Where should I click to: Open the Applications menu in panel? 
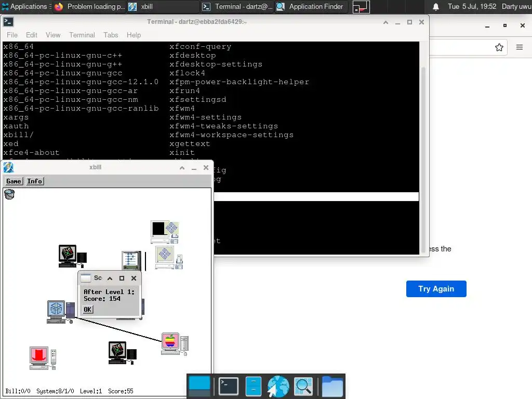point(26,6)
